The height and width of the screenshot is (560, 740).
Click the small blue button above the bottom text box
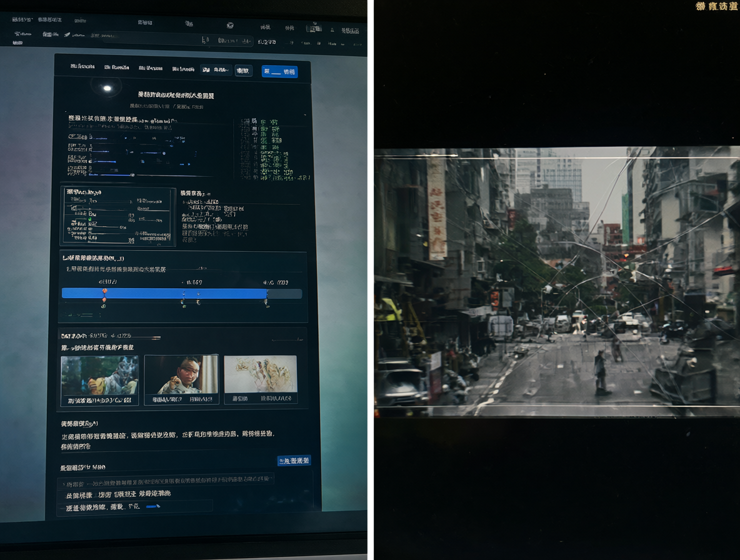tap(294, 461)
